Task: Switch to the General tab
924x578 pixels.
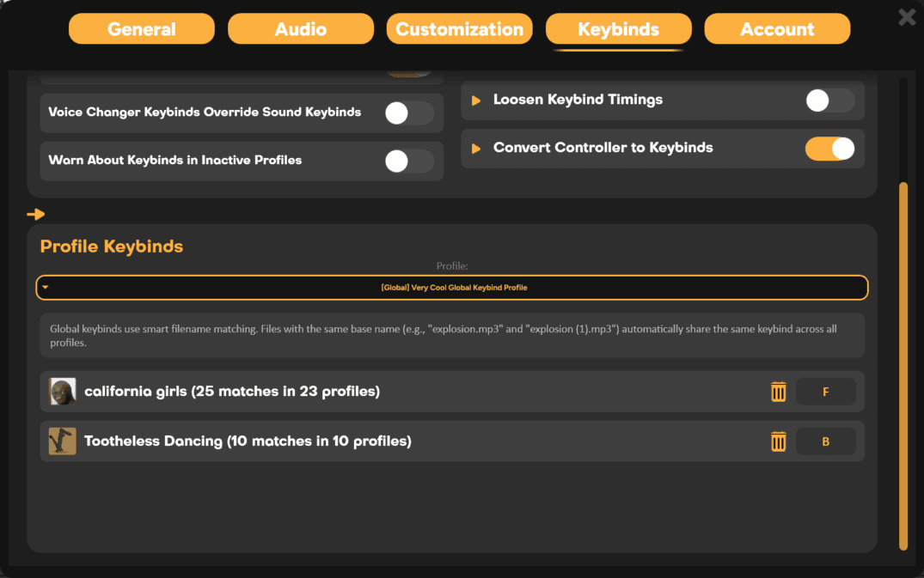Action: [x=141, y=28]
